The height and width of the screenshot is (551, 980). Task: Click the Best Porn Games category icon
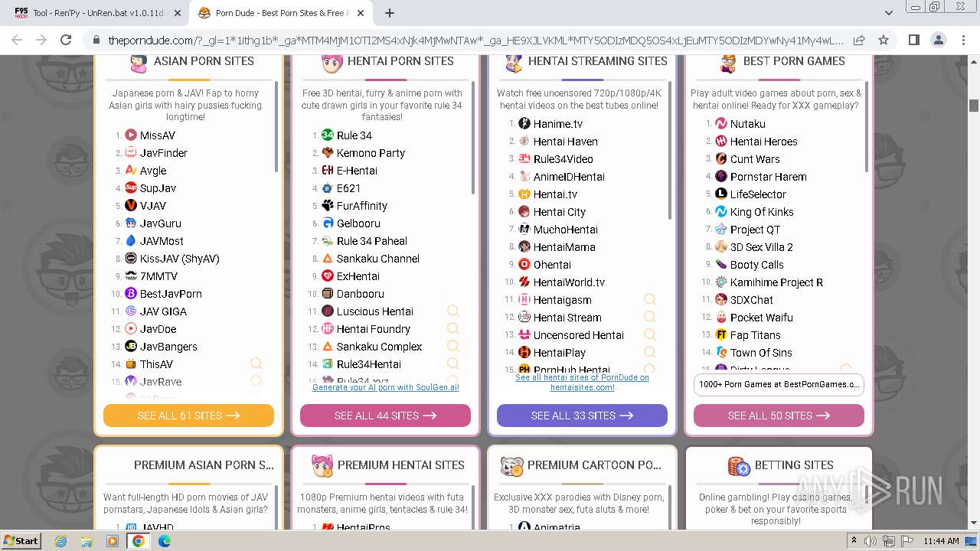tap(728, 63)
